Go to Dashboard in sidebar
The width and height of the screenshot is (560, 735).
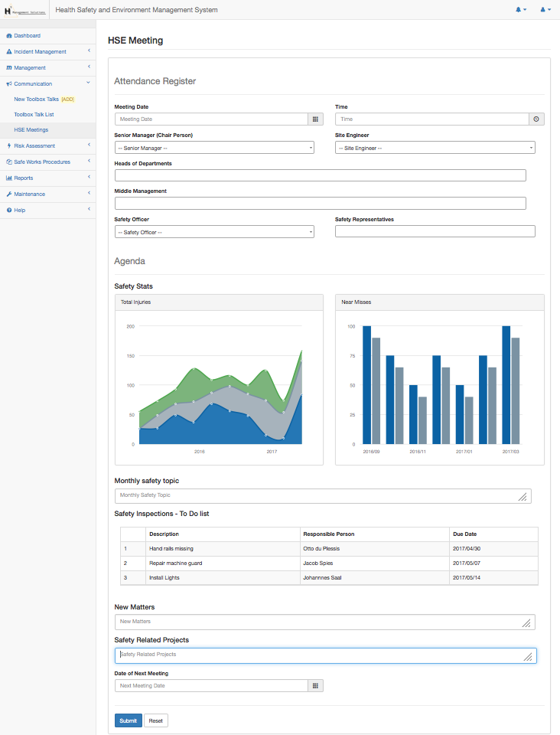(x=27, y=36)
